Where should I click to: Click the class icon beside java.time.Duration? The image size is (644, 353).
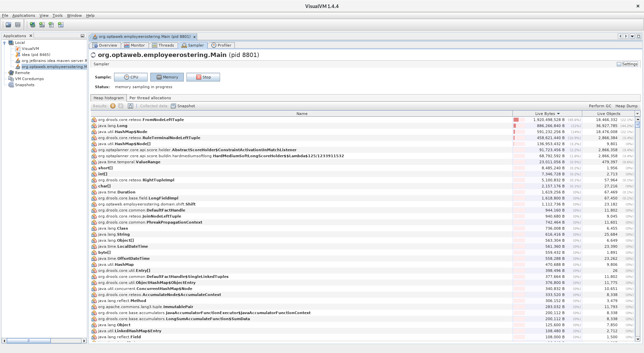coord(94,192)
